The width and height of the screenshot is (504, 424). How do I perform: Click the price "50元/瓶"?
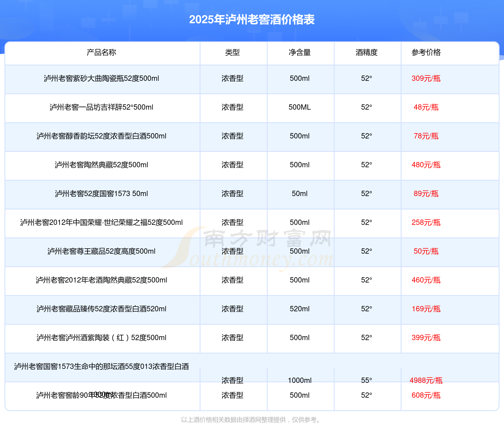(x=426, y=251)
